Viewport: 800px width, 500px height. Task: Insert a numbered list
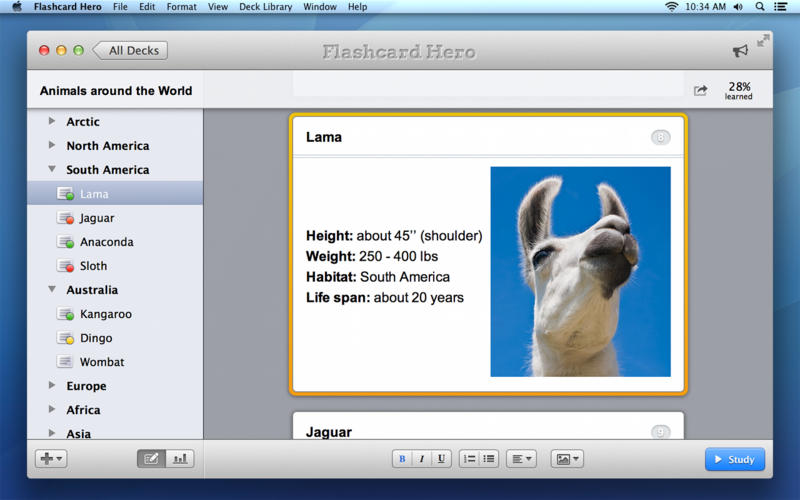469,459
